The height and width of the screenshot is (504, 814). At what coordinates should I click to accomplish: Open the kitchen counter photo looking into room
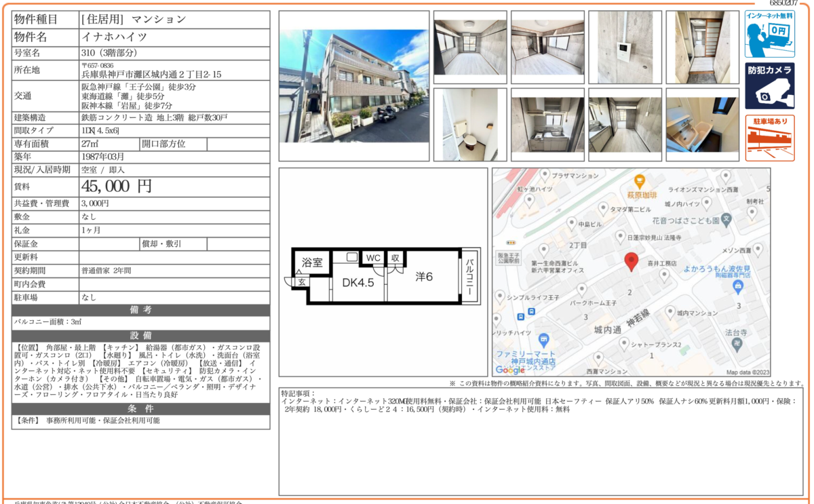(x=625, y=125)
